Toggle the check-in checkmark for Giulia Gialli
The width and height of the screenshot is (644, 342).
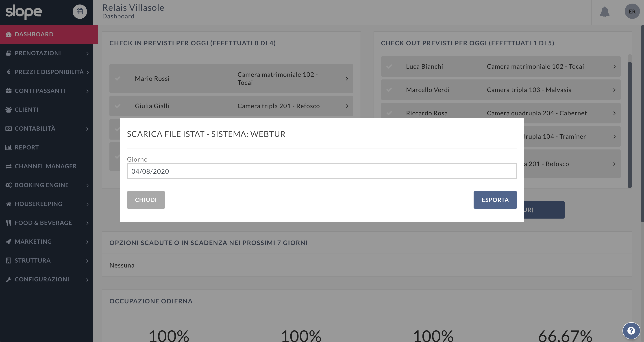[117, 106]
